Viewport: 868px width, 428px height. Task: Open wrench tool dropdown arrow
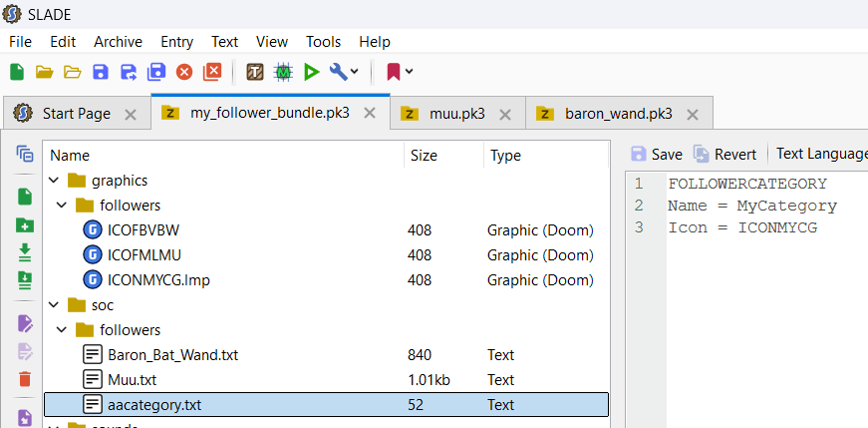pos(355,72)
